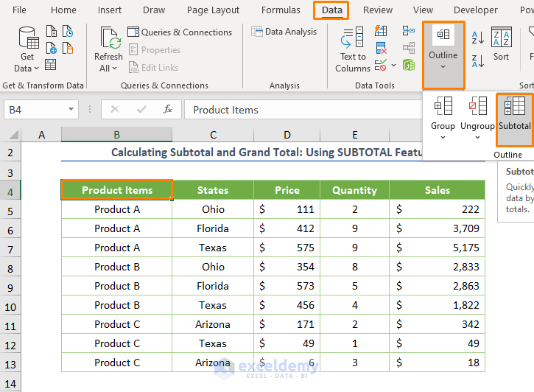Expand the Ungroup dropdown arrow
Screen dimensions: 534x392
[477, 137]
